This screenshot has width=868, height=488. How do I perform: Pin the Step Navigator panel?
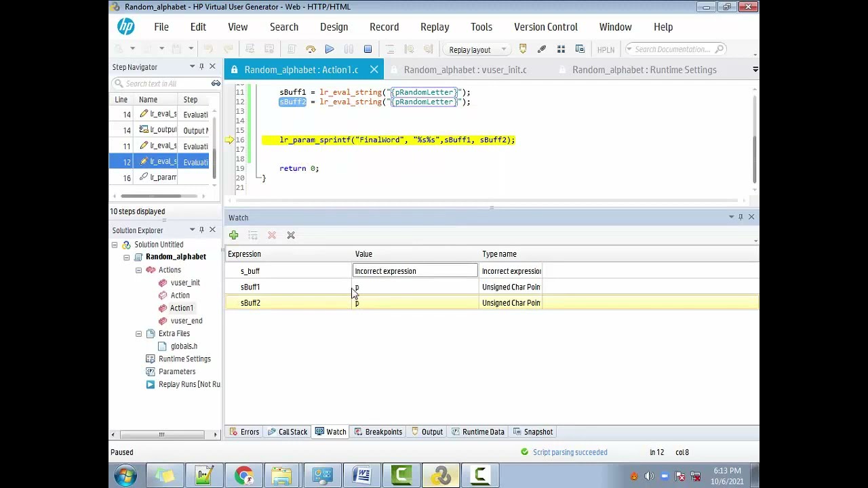[201, 66]
